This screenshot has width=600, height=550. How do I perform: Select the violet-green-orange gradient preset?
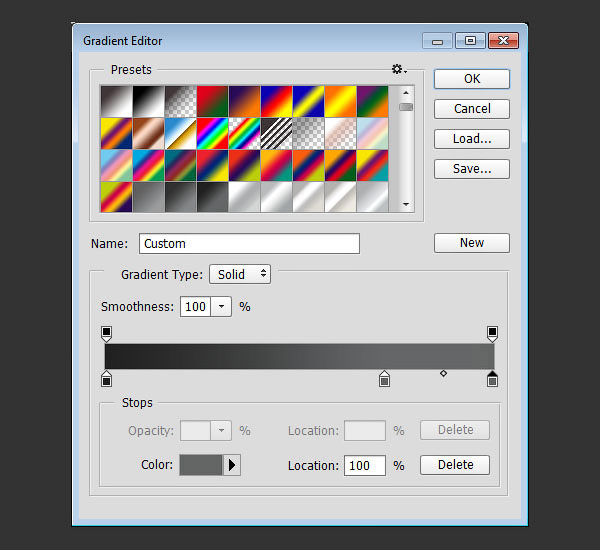[x=372, y=101]
